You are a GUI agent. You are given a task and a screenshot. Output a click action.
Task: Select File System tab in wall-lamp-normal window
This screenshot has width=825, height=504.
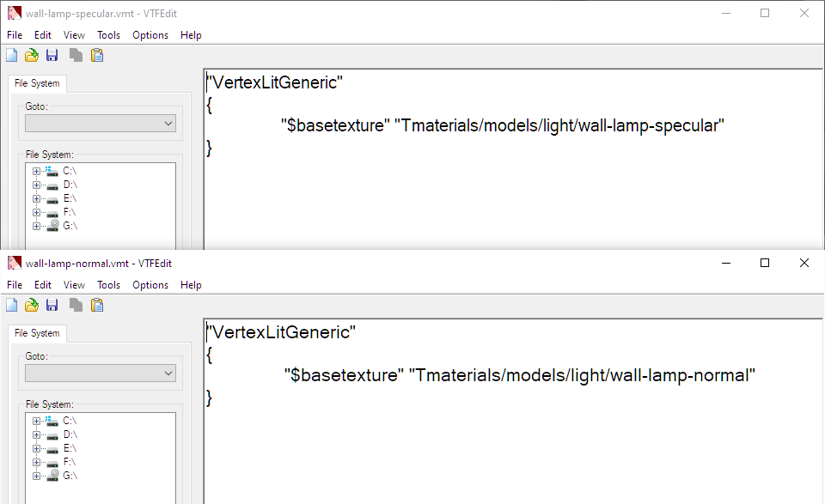[37, 333]
